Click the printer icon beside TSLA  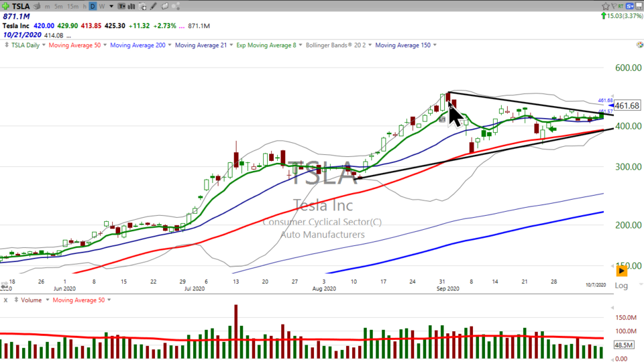(37, 6)
